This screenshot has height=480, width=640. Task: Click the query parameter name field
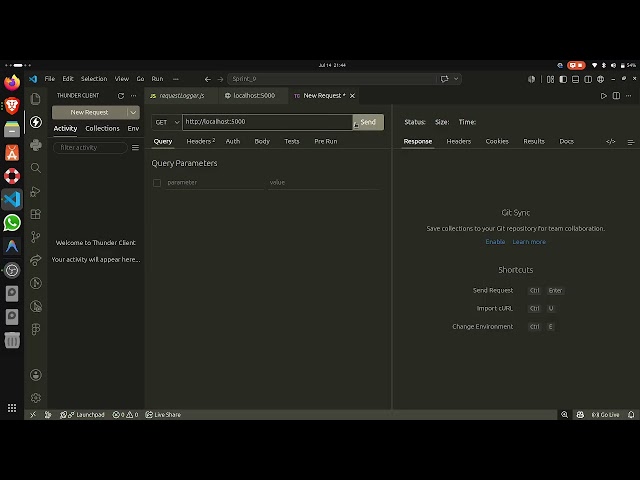point(214,182)
